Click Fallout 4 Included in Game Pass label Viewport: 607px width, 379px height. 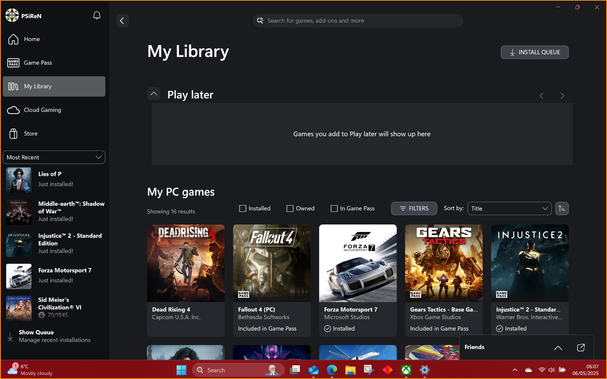click(x=267, y=329)
